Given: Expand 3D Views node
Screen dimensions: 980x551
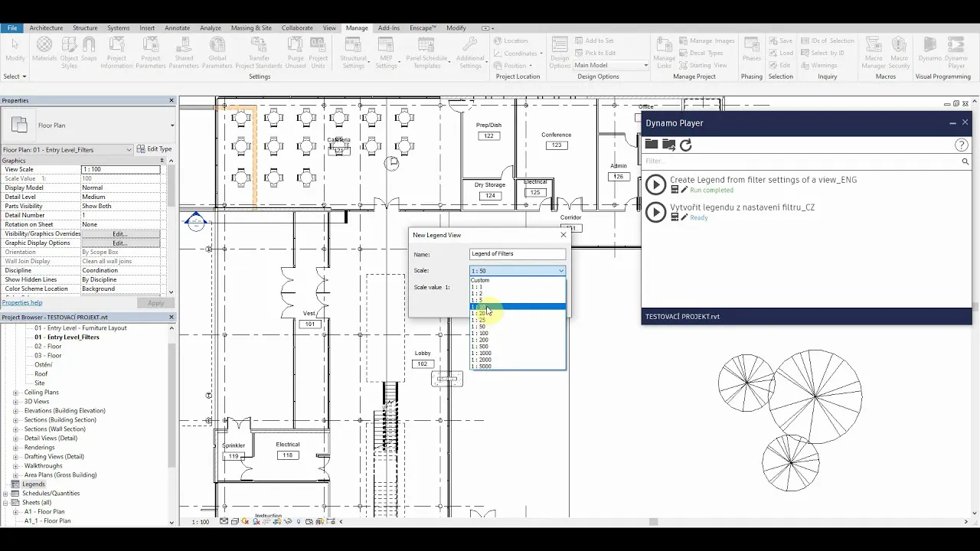Looking at the screenshot, I should click(x=15, y=401).
